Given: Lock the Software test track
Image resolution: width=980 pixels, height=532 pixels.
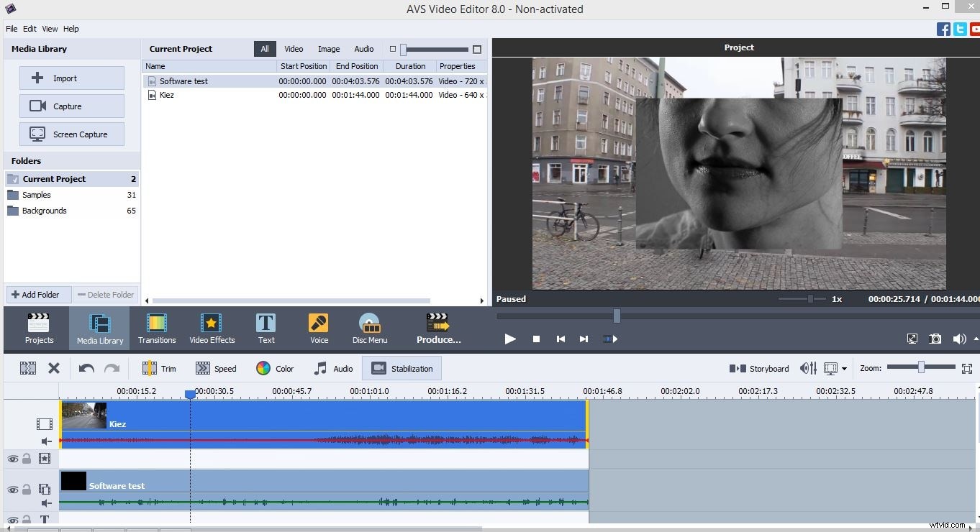Looking at the screenshot, I should 25,489.
